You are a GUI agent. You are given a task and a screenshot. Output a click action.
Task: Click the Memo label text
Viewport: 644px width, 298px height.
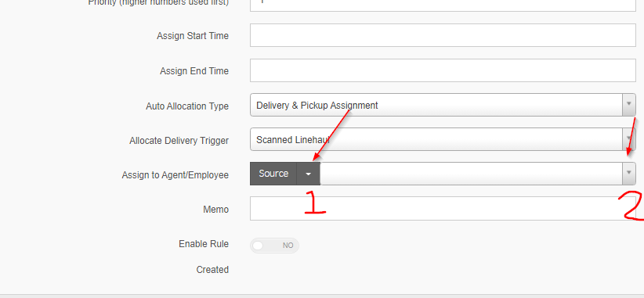pos(216,210)
